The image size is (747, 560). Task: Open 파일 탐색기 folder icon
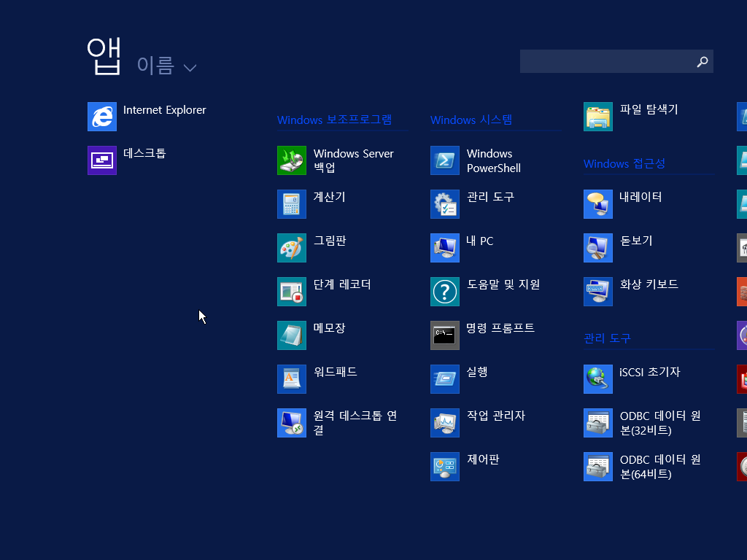(598, 117)
